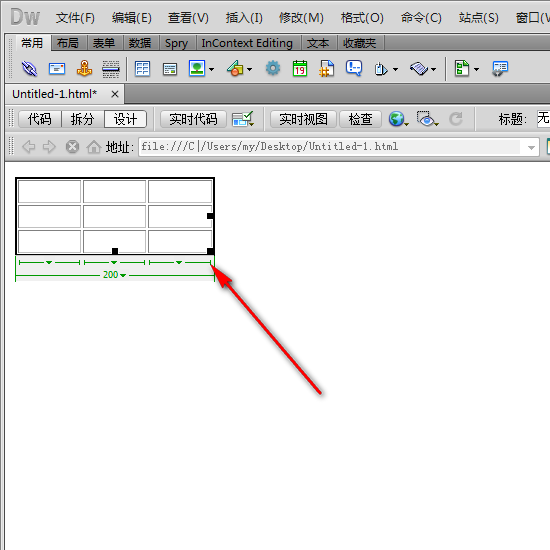The width and height of the screenshot is (550, 550).
Task: Click the Images insert icon
Action: (x=197, y=68)
